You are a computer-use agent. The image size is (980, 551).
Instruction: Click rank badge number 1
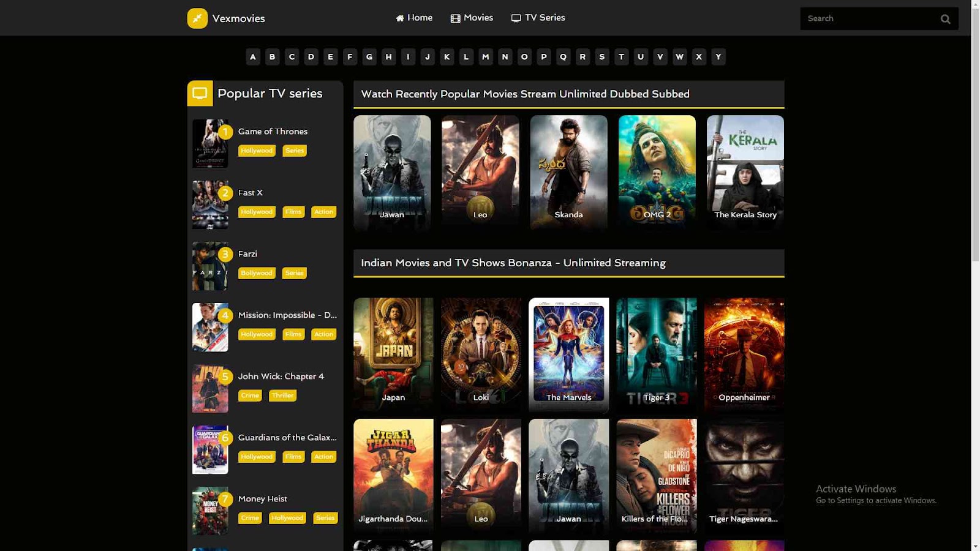point(225,132)
